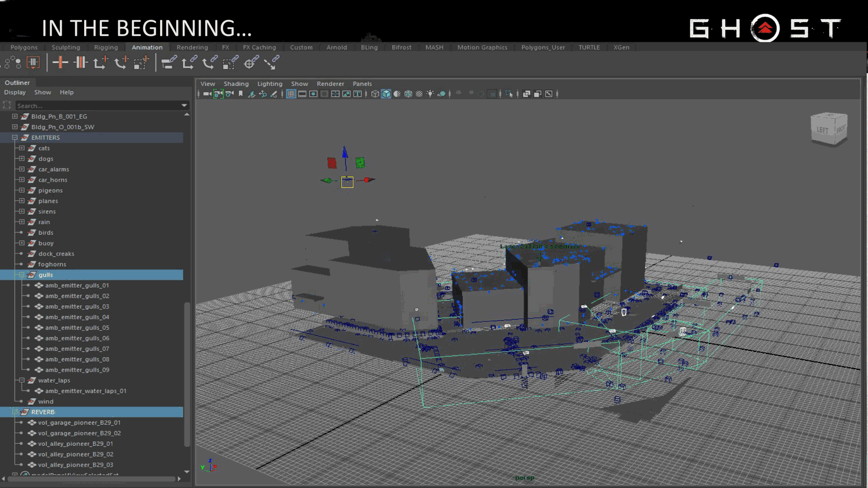Select amb_emitter_gulls_05 in Outliner
868x488 pixels.
pyautogui.click(x=77, y=328)
